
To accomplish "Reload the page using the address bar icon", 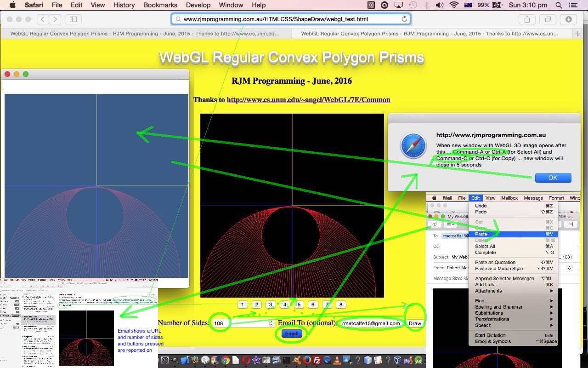I will (x=404, y=19).
